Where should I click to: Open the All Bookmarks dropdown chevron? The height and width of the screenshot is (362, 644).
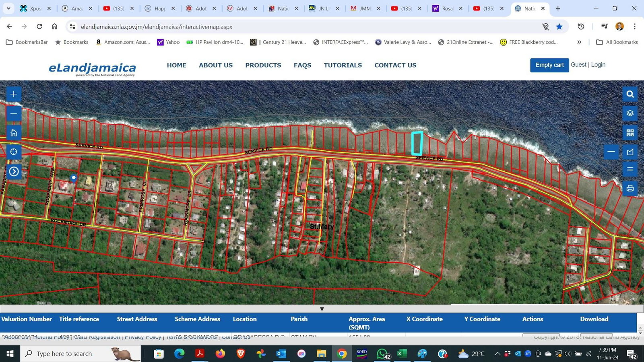(579, 42)
